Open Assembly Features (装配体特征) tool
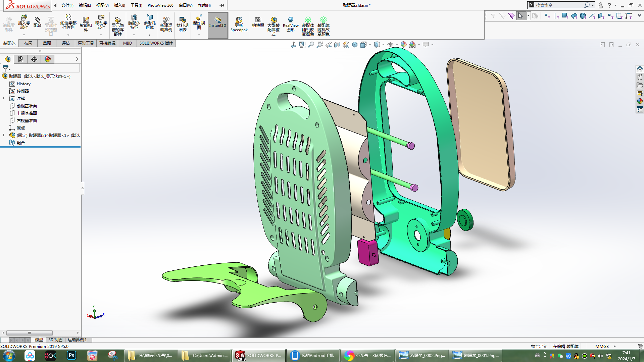 pos(134,22)
